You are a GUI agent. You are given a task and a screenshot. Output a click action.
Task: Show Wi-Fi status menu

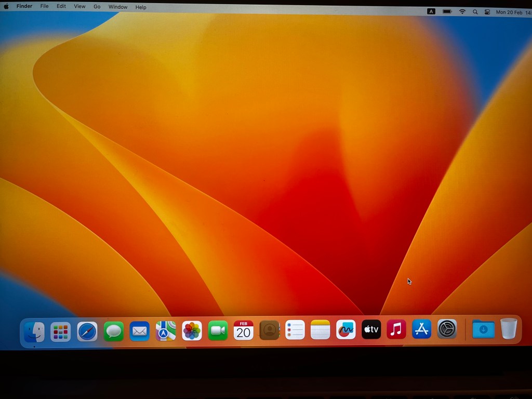(462, 11)
